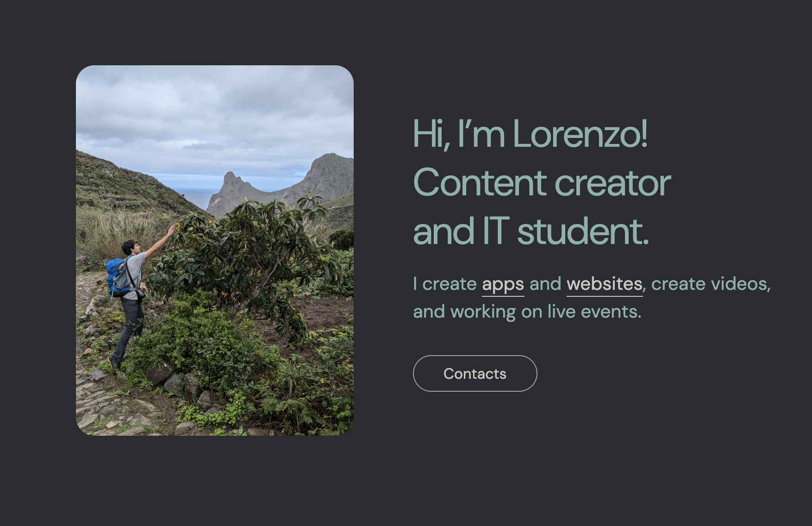Follow the underlined websites link
The image size is (812, 526).
coord(604,284)
